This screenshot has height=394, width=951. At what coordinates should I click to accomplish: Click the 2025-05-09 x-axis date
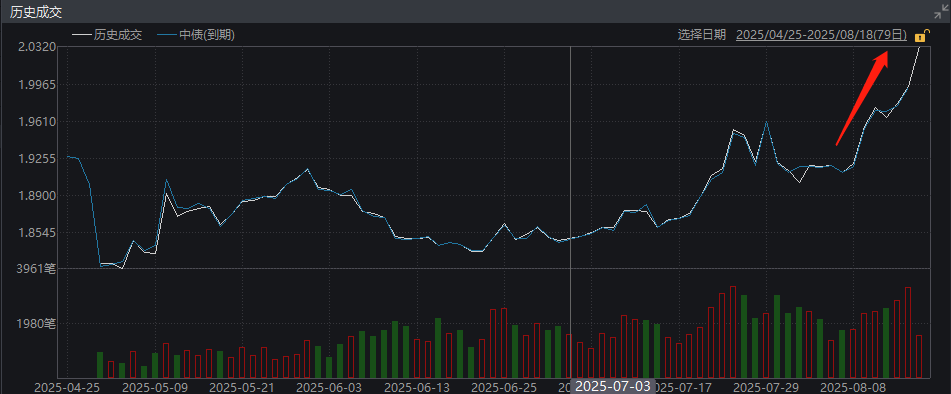(x=155, y=387)
